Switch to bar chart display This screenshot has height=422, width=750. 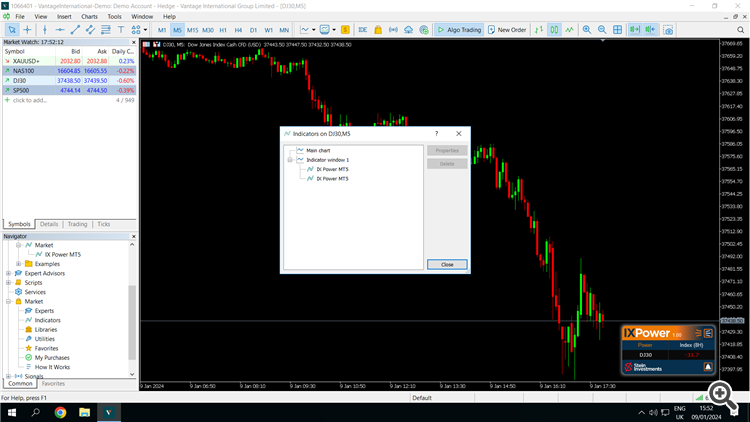539,30
